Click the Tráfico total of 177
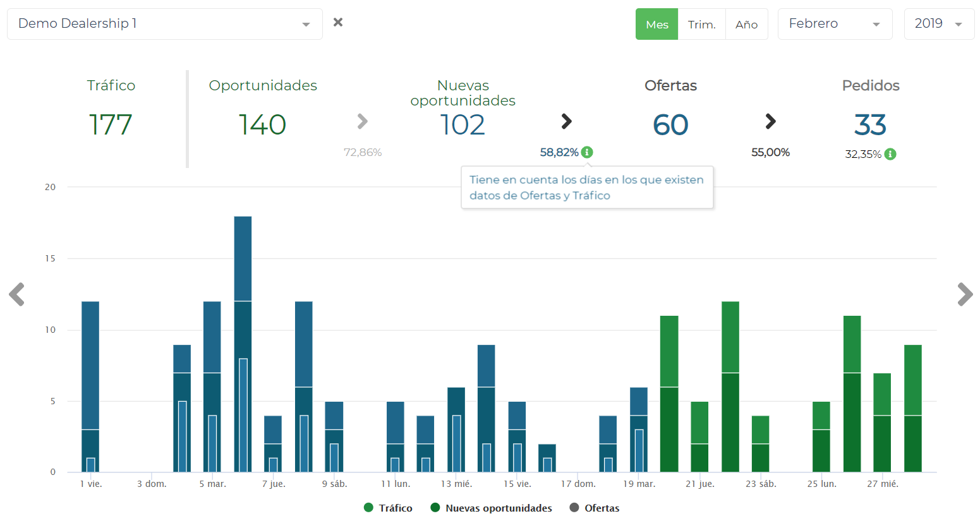The image size is (980, 528). click(x=111, y=125)
